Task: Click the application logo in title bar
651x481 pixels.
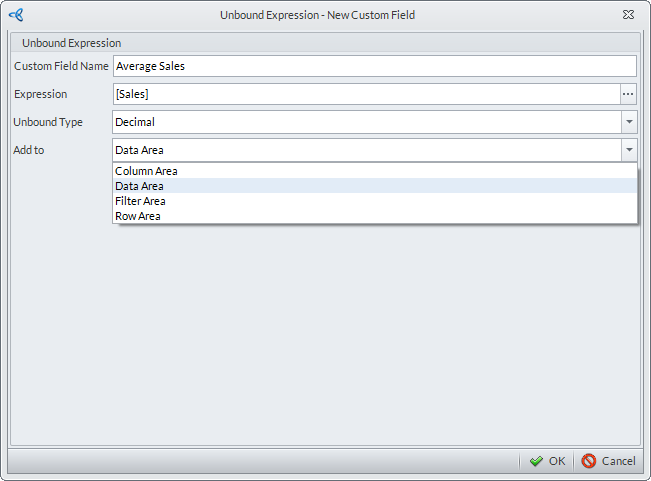Action: point(15,15)
